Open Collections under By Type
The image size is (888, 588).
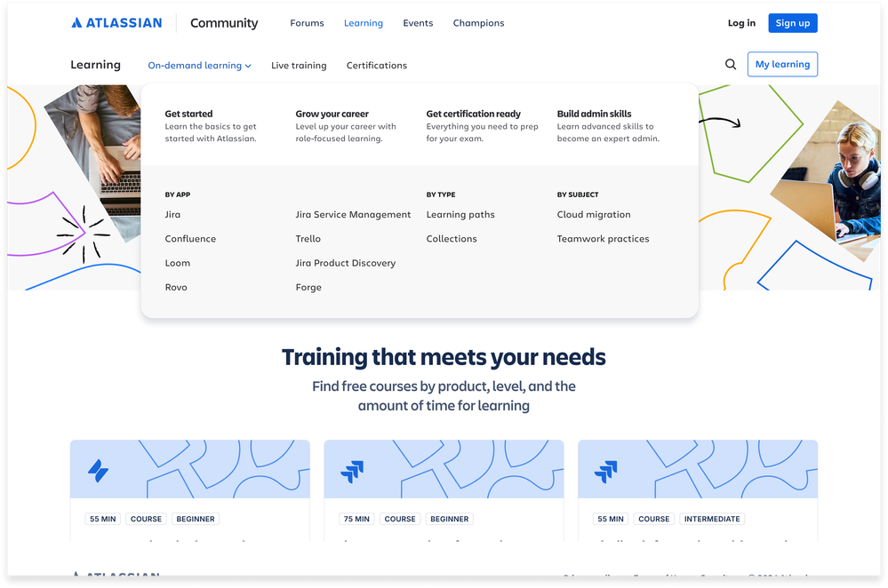(x=452, y=239)
